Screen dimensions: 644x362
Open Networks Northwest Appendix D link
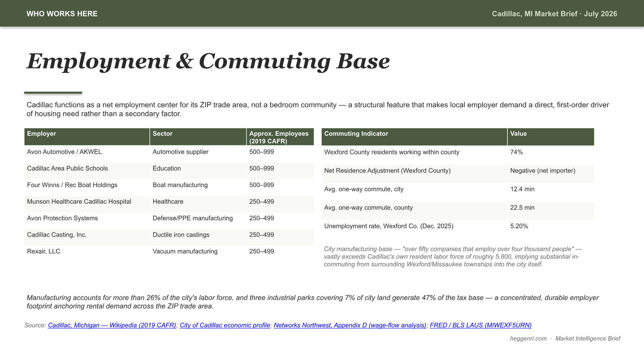(x=350, y=325)
